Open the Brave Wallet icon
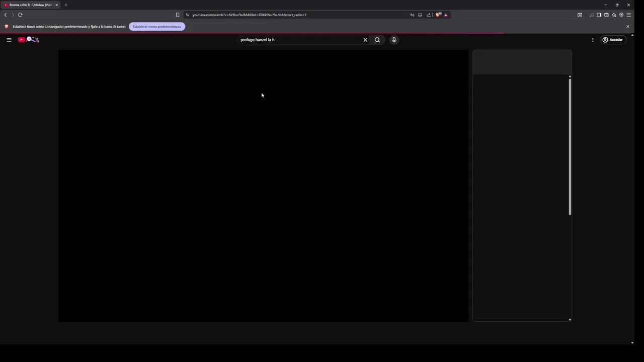This screenshot has width=644, height=362. [x=606, y=15]
